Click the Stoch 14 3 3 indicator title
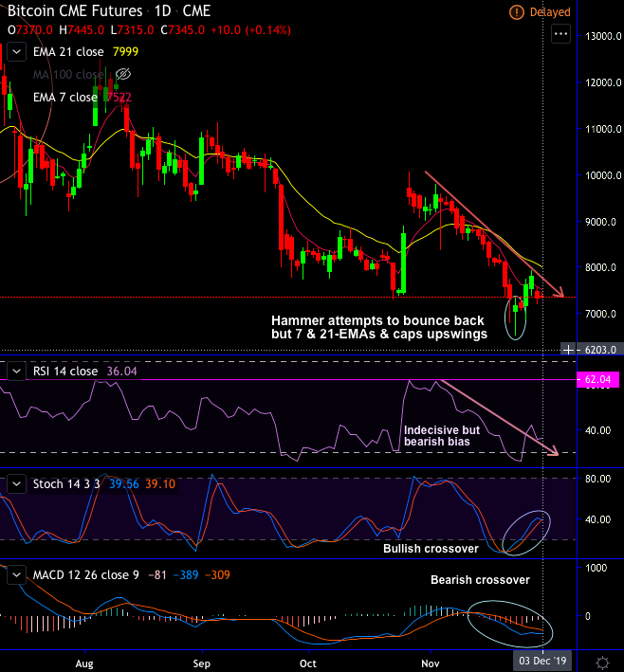 click(66, 484)
